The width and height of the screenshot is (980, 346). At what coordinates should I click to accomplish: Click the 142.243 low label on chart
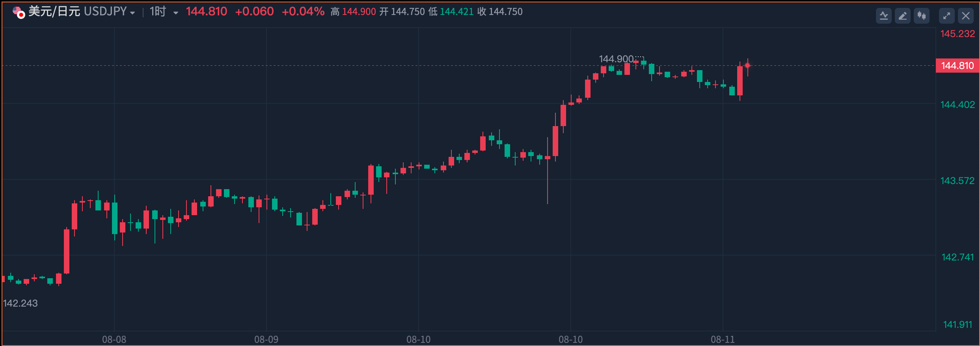point(20,303)
